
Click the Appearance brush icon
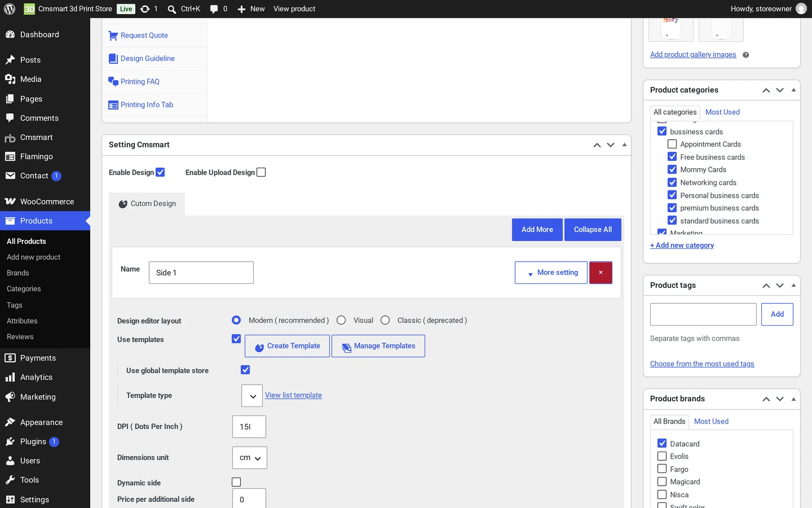[10, 422]
